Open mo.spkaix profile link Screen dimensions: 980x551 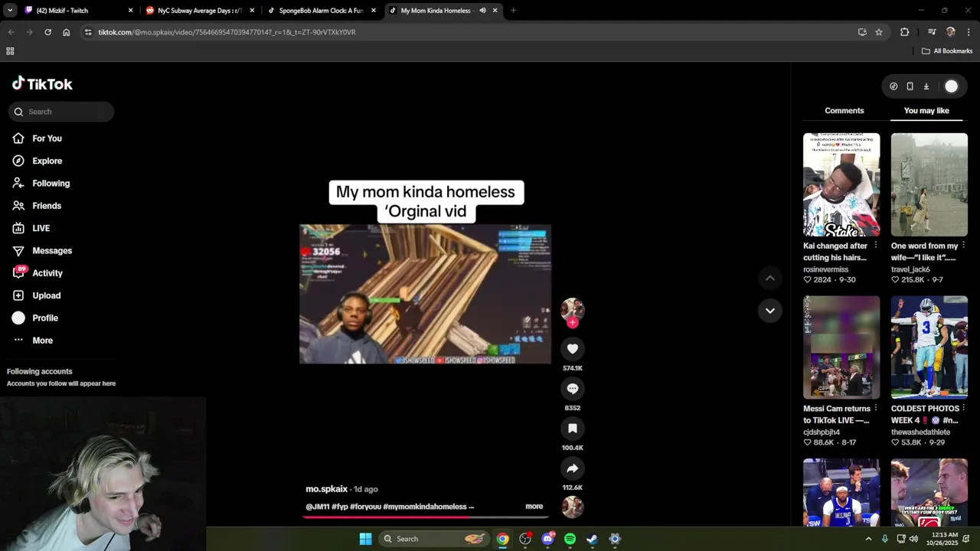pos(327,489)
